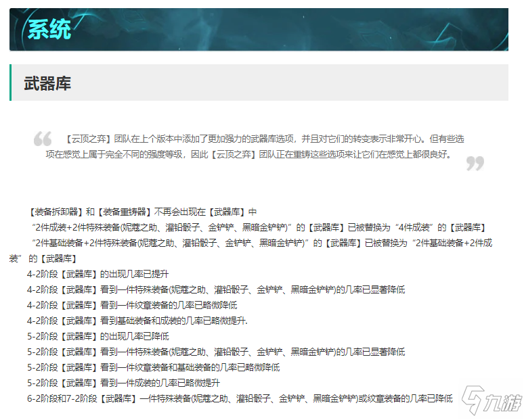Click the green accent bar beside 武器库
The width and height of the screenshot is (524, 420).
click(x=11, y=83)
